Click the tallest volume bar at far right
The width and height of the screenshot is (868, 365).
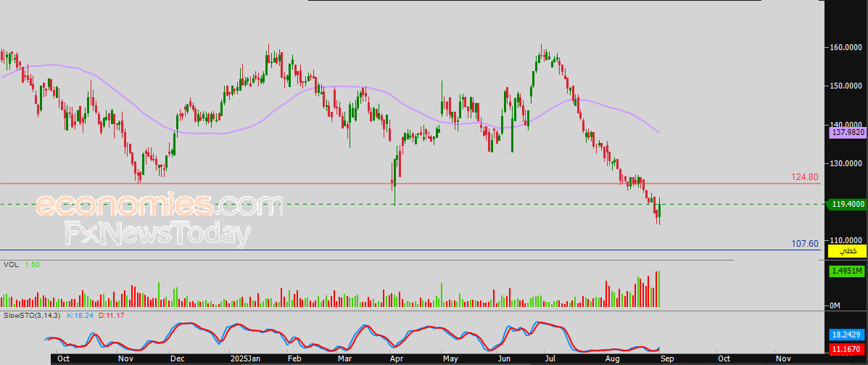659,289
